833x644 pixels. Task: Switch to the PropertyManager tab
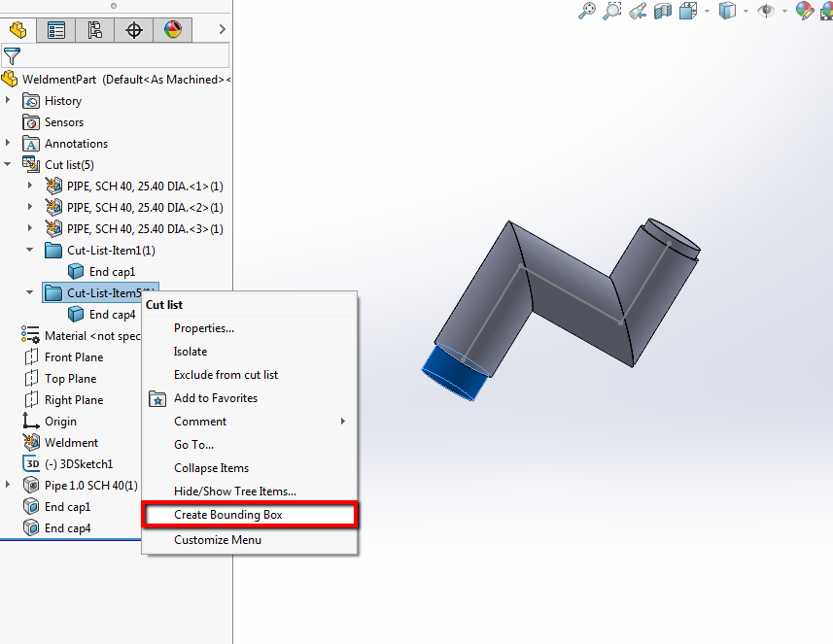pos(55,30)
